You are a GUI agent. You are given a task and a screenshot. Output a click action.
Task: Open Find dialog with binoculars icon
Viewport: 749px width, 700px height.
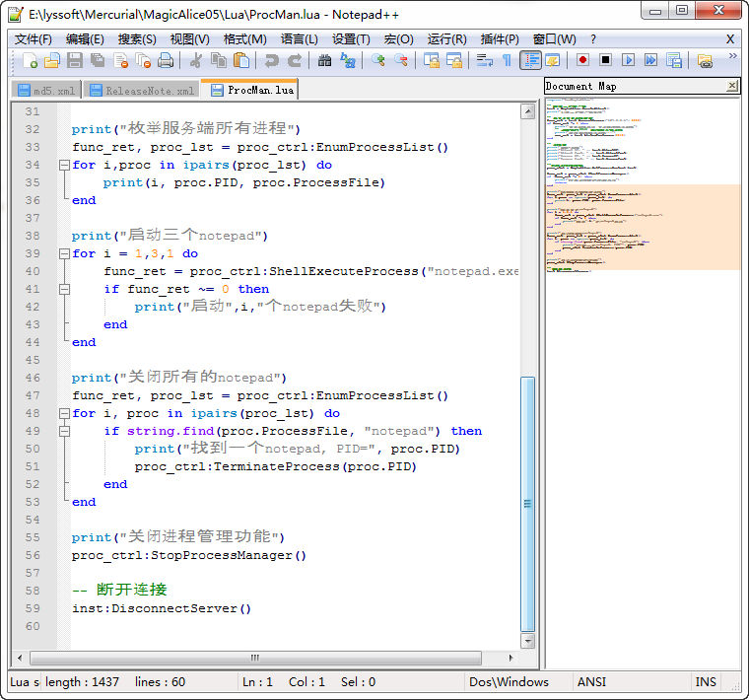click(325, 61)
